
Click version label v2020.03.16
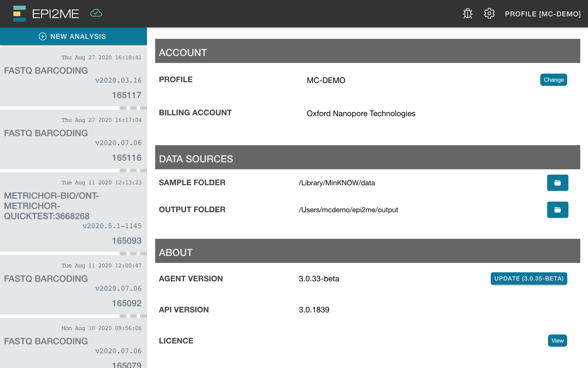point(118,80)
